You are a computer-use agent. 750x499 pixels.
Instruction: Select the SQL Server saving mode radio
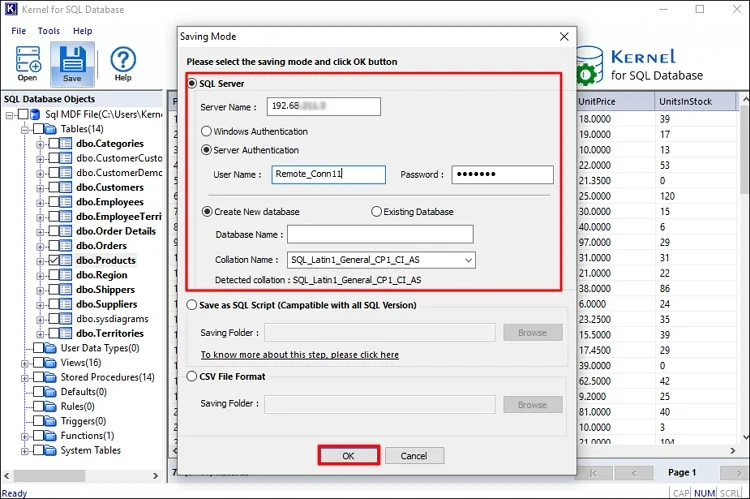(x=192, y=84)
